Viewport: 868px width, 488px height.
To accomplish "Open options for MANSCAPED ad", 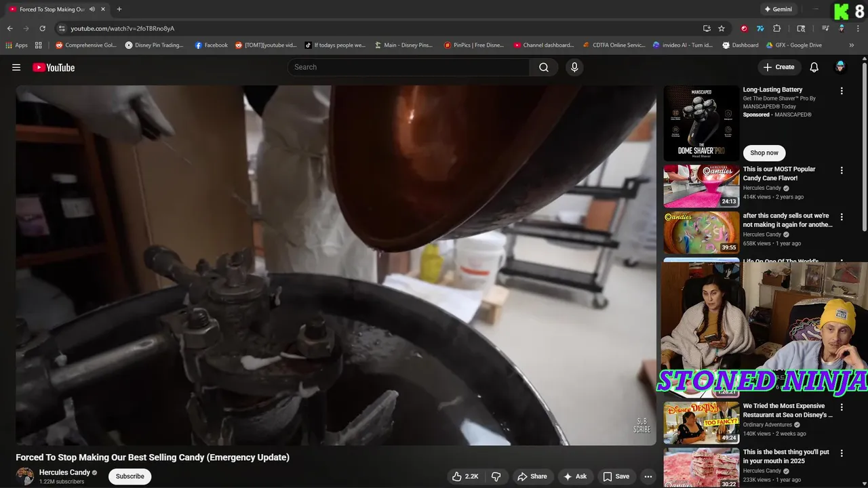I will click(x=842, y=91).
